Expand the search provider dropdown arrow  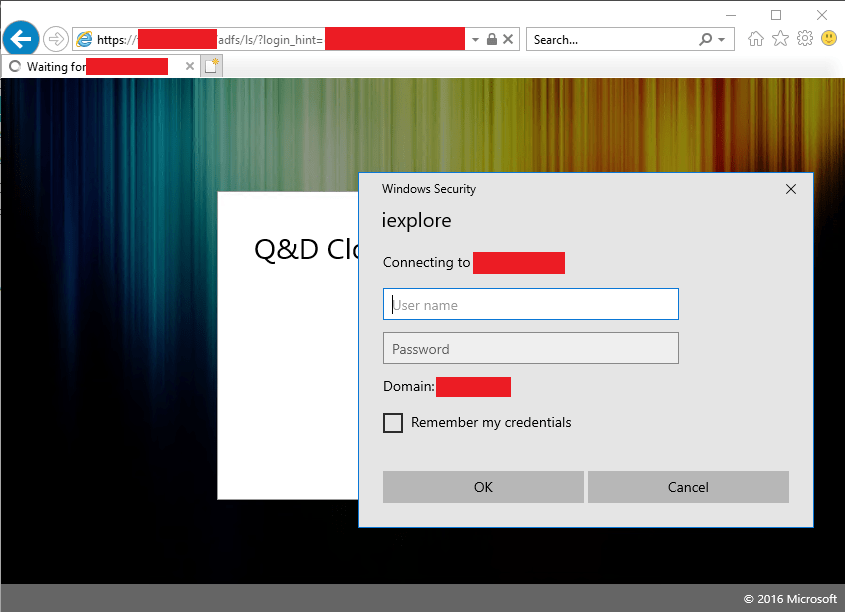[722, 39]
